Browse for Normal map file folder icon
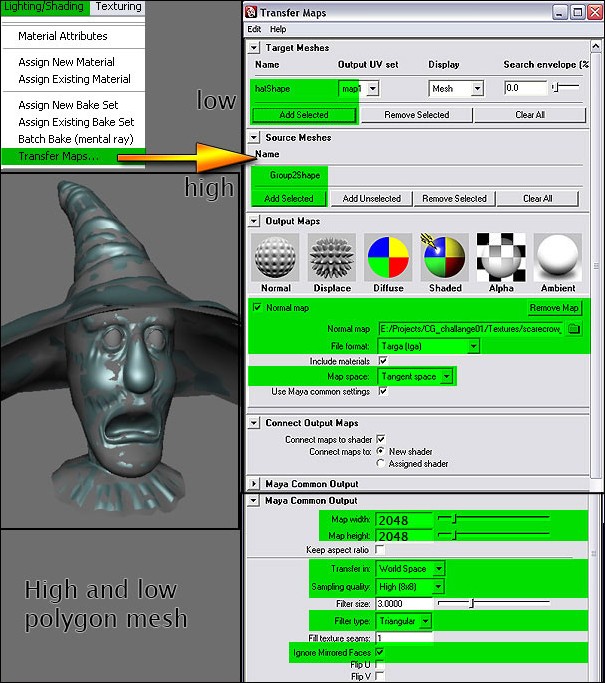 [574, 329]
